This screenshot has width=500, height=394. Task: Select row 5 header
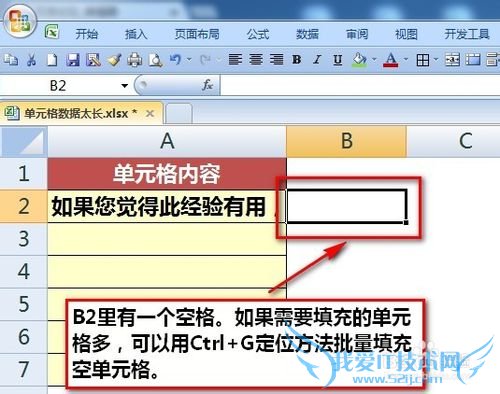click(x=24, y=304)
